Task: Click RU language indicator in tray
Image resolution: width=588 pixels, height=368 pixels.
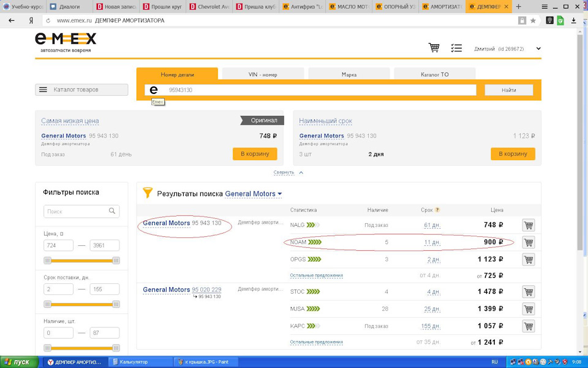Action: click(x=494, y=362)
